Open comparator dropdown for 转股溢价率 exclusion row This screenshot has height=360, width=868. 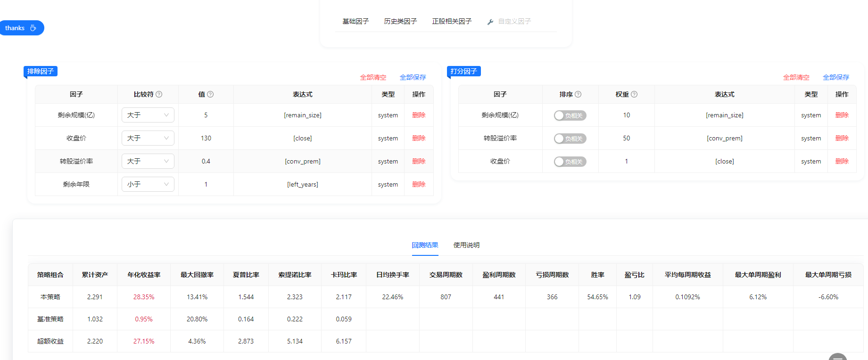[148, 161]
